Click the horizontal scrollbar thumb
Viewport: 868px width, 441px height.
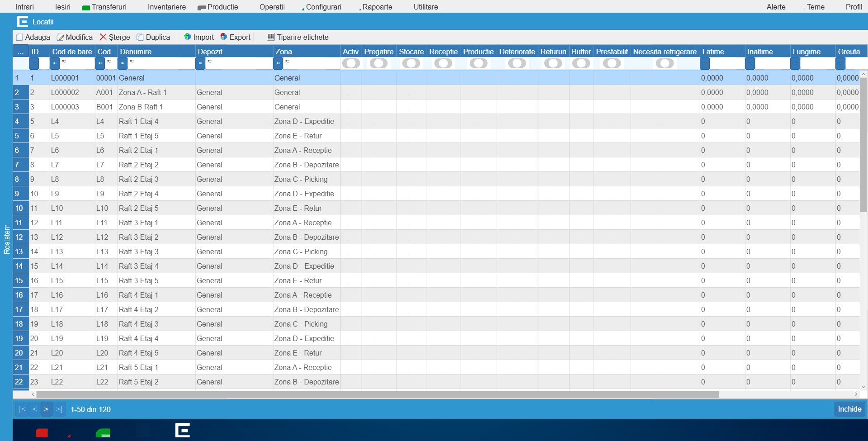click(377, 394)
